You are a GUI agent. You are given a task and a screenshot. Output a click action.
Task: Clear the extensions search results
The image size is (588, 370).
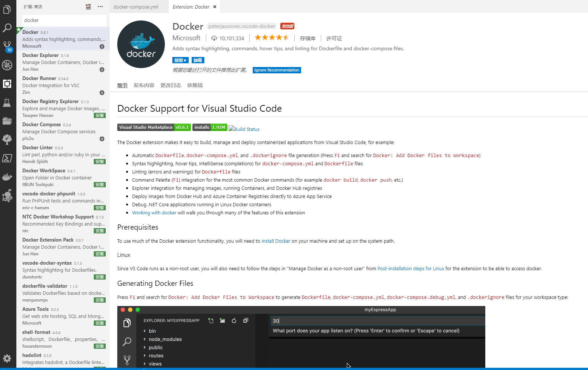(88, 7)
